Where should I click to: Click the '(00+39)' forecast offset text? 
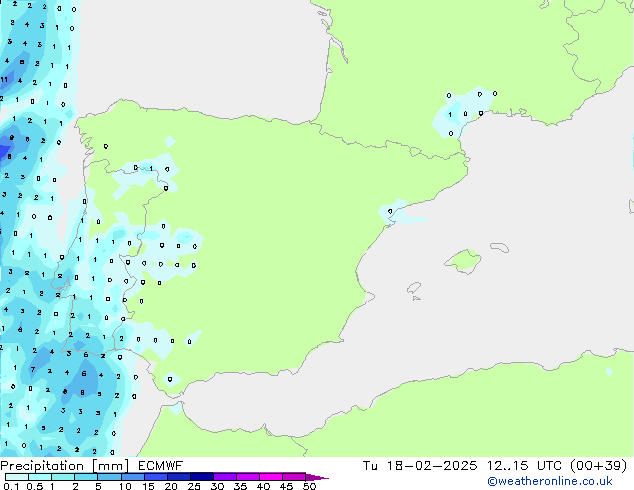(598, 466)
